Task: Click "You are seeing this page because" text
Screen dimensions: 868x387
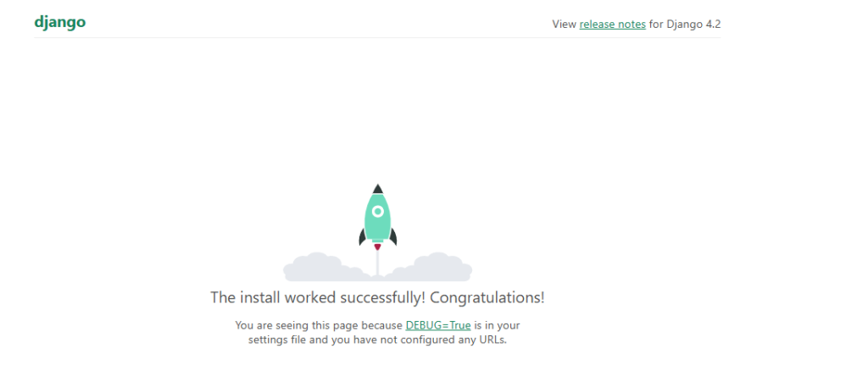Action: click(319, 324)
